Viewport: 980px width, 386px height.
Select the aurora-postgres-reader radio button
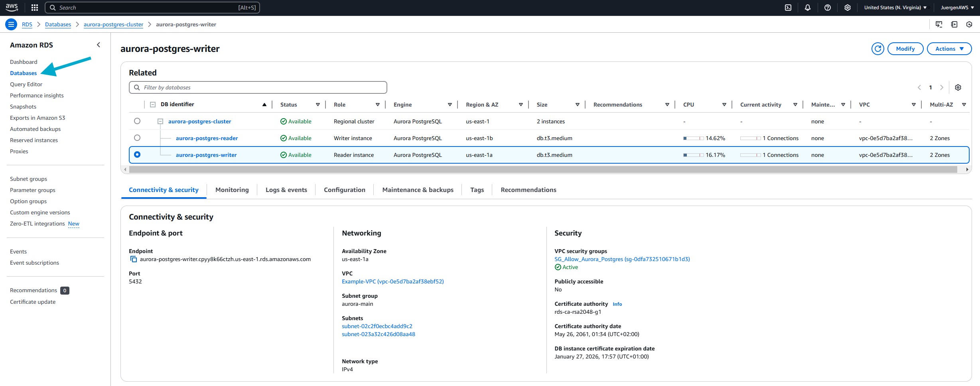click(137, 138)
